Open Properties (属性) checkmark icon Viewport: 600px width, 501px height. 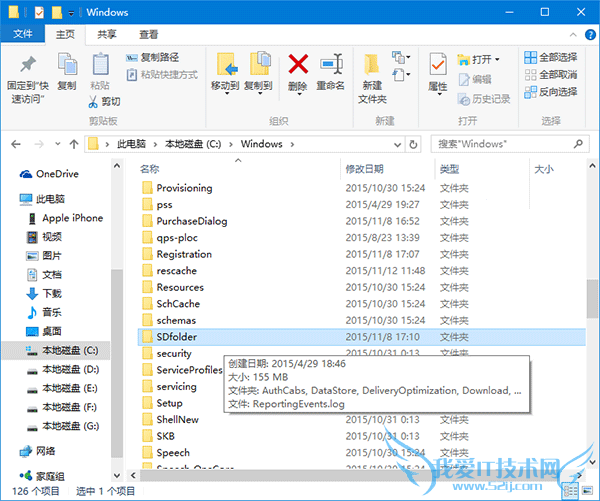[x=438, y=64]
